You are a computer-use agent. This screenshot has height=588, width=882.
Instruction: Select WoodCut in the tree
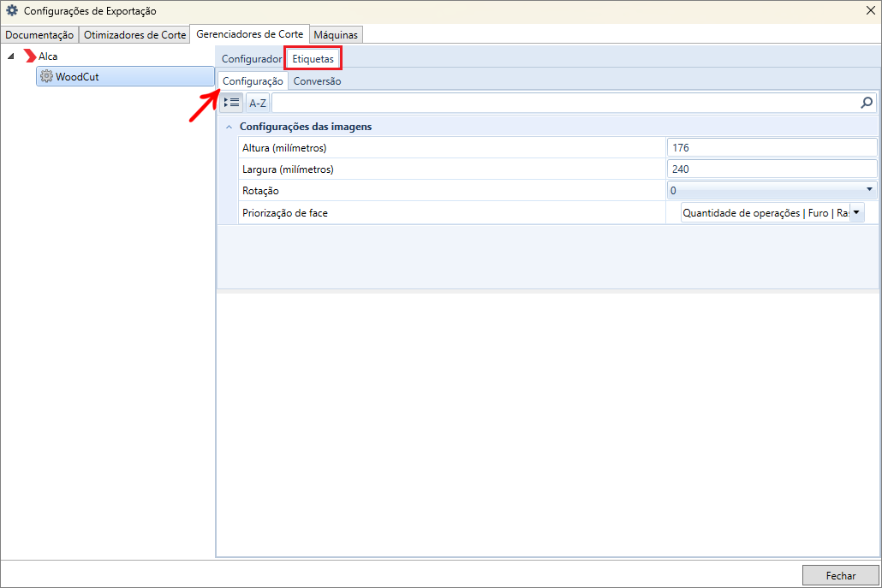click(125, 76)
